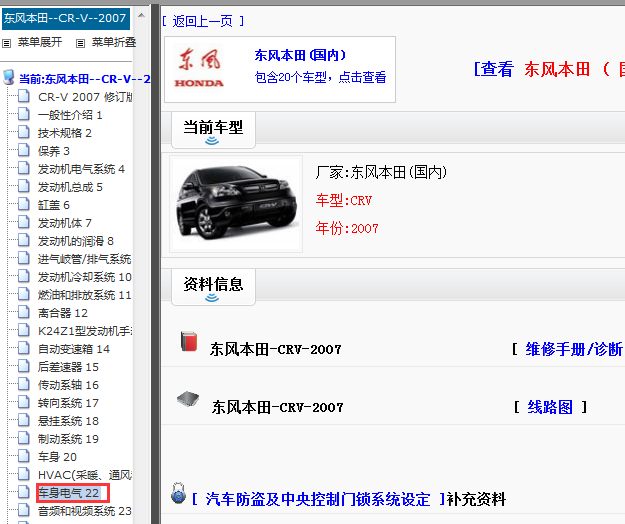Viewport: 625px width, 524px height.
Task: Click the Dongfeng Honda logo image
Action: click(199, 68)
